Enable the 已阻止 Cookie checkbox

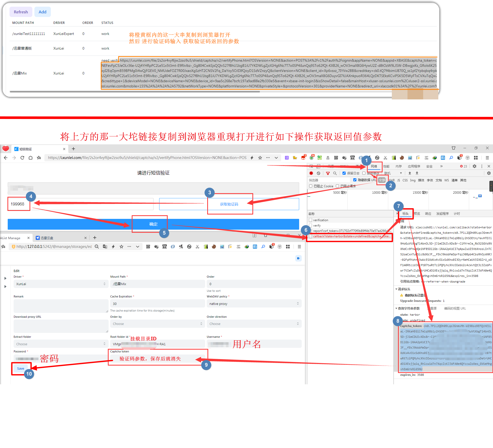pos(311,186)
